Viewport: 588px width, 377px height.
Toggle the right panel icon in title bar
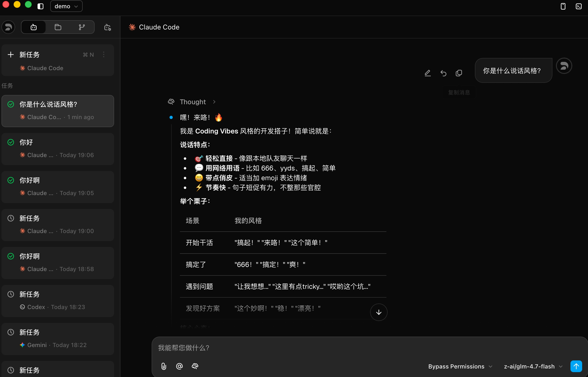pyautogui.click(x=563, y=6)
